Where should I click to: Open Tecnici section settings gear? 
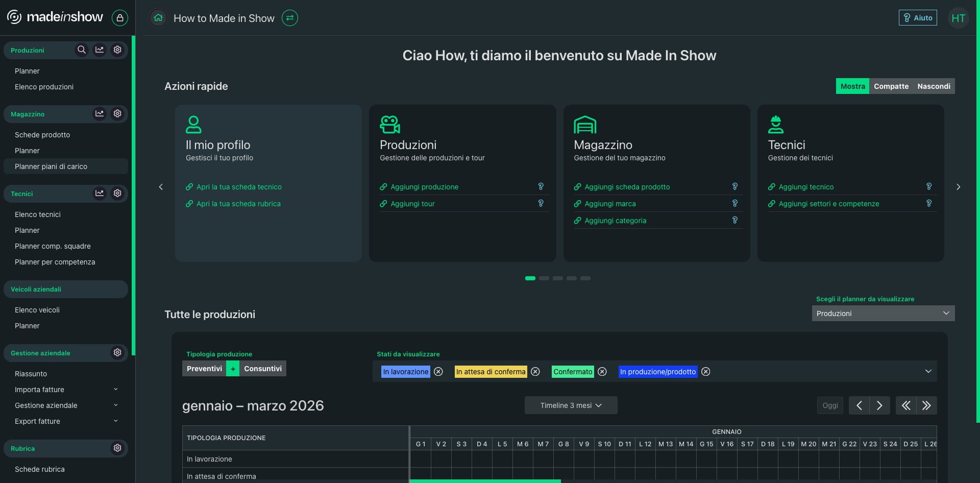[117, 194]
